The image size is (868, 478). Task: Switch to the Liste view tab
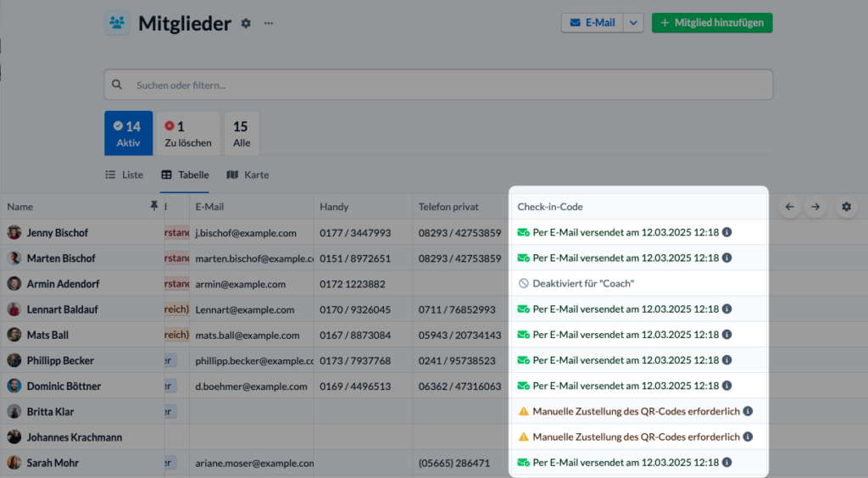click(125, 175)
